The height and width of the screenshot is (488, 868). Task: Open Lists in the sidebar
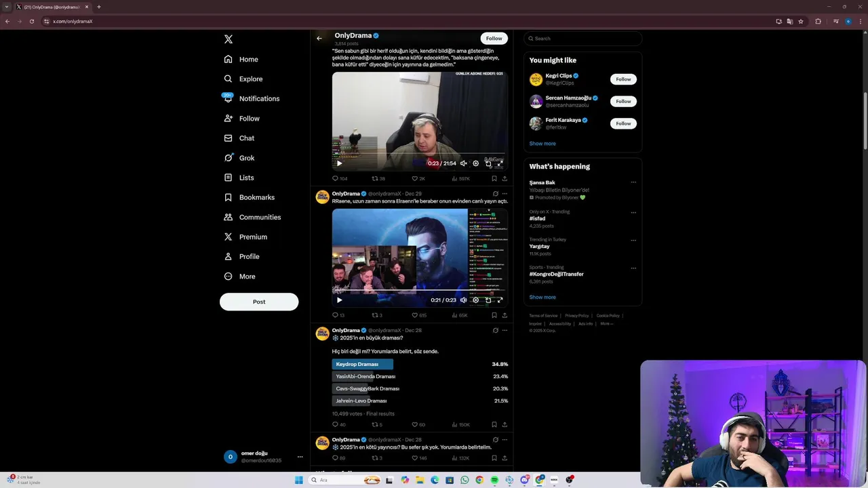(239, 178)
